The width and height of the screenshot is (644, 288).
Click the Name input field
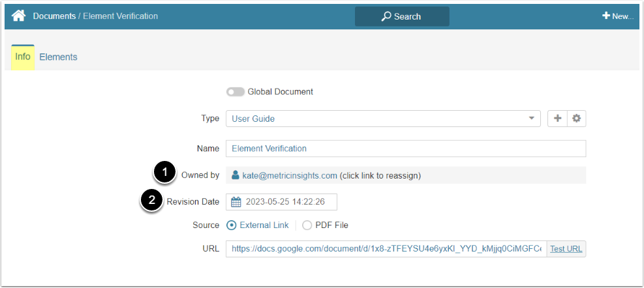(x=405, y=149)
